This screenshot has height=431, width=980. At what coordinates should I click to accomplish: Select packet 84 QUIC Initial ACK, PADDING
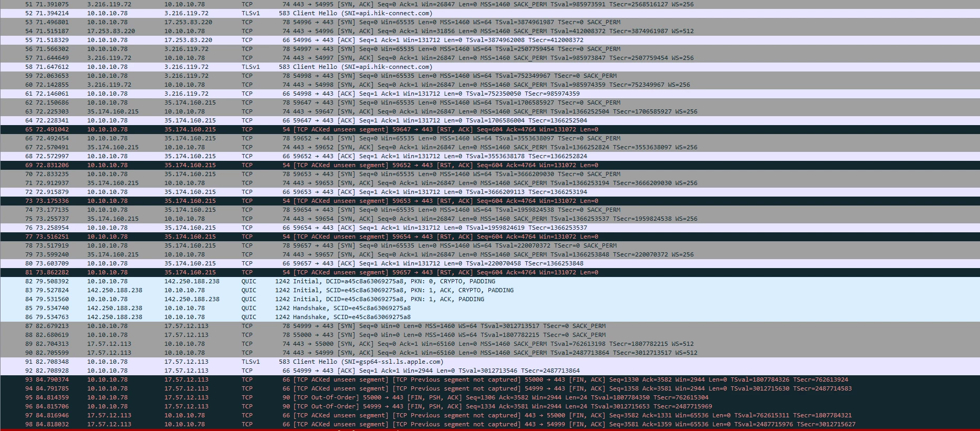coord(490,299)
